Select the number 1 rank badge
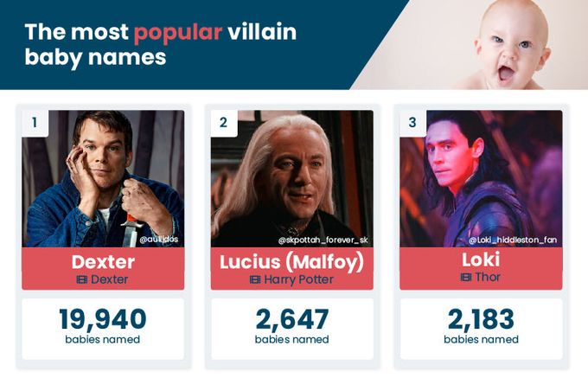 tap(35, 123)
